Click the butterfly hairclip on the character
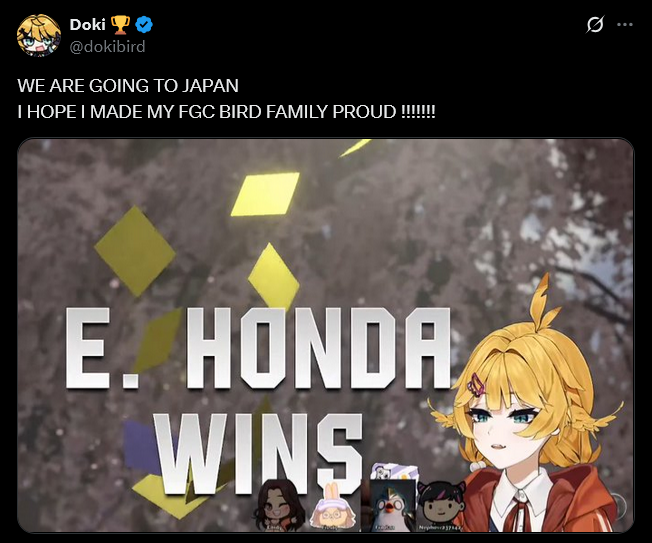The height and width of the screenshot is (543, 652). [477, 383]
